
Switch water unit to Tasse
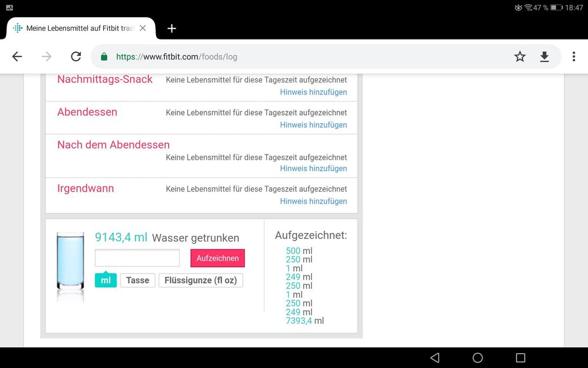pos(137,280)
